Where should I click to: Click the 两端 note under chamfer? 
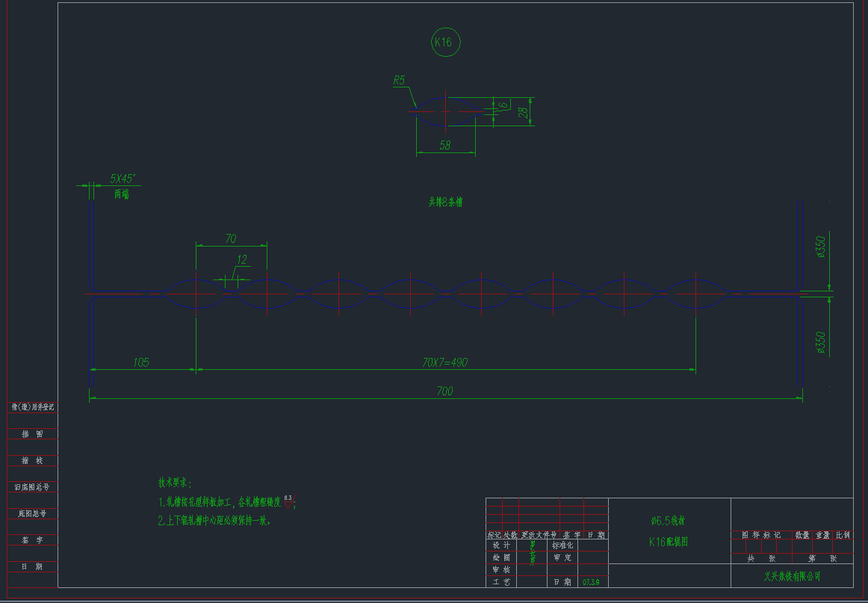click(121, 194)
